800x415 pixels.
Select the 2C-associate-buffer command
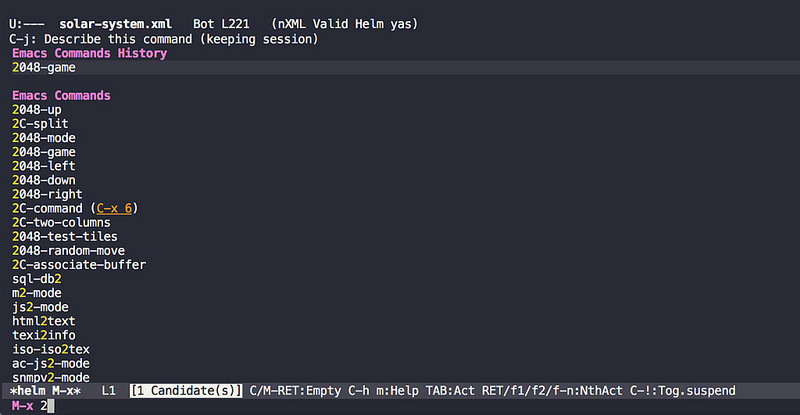[x=79, y=264]
